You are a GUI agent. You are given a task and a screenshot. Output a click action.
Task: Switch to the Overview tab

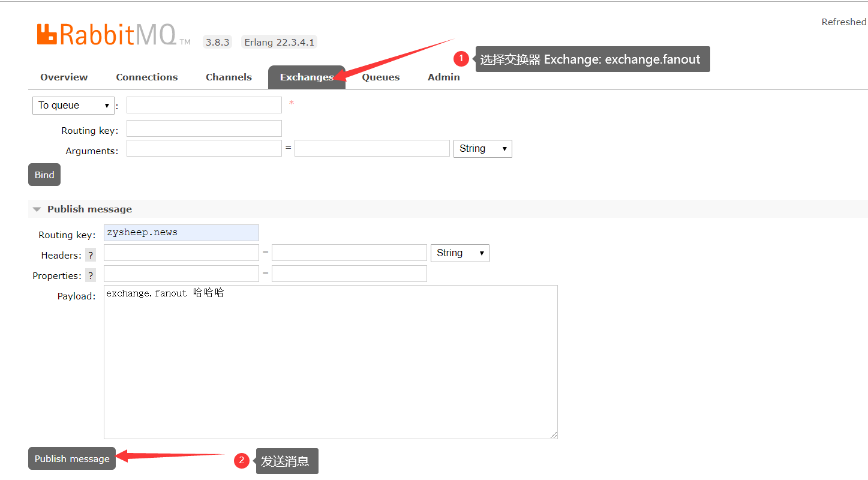[64, 77]
